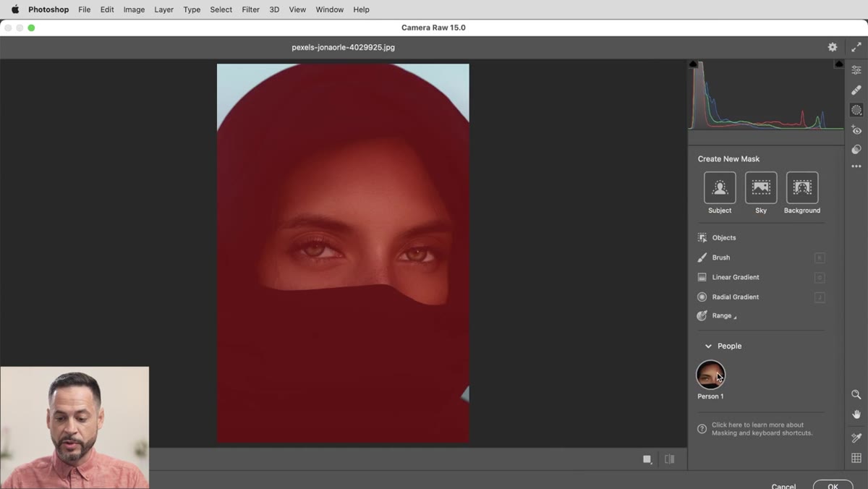Select the Healing bandage tool
This screenshot has width=868, height=489.
click(856, 90)
